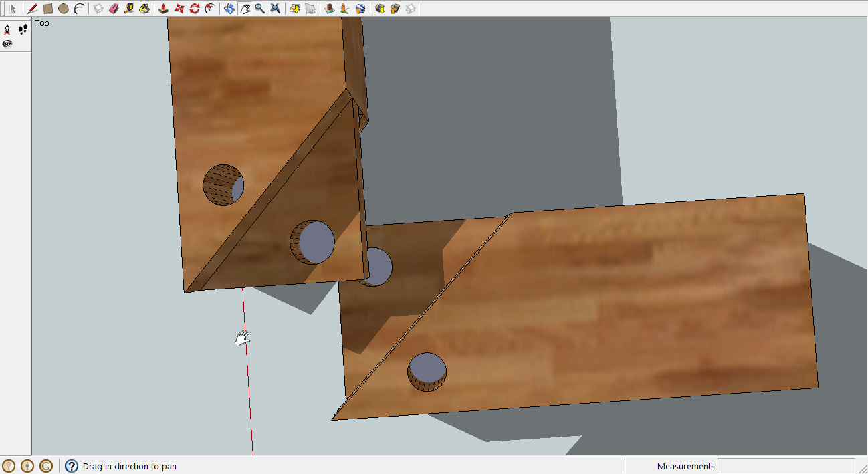This screenshot has height=474, width=868.
Task: Click the Make Component icon
Action: coord(98,9)
